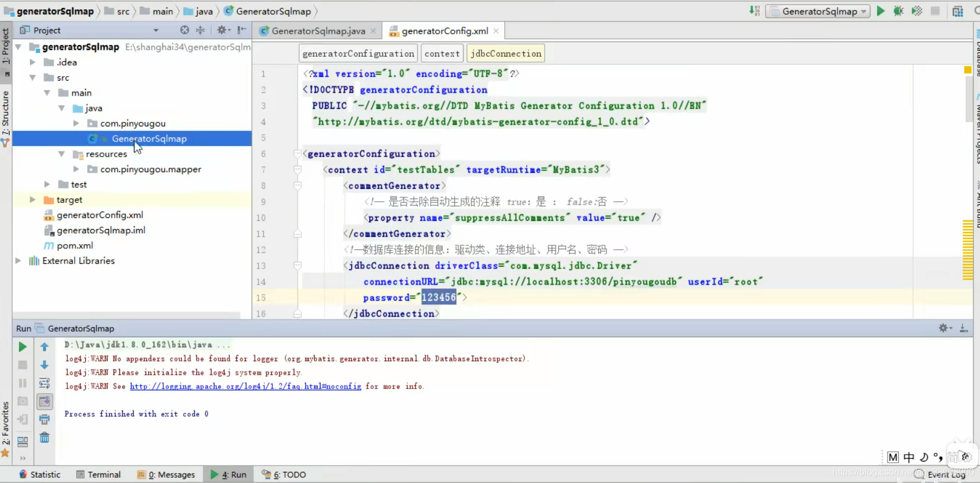The image size is (980, 483).
Task: Click the Stop icon in the Run panel
Action: point(23,365)
